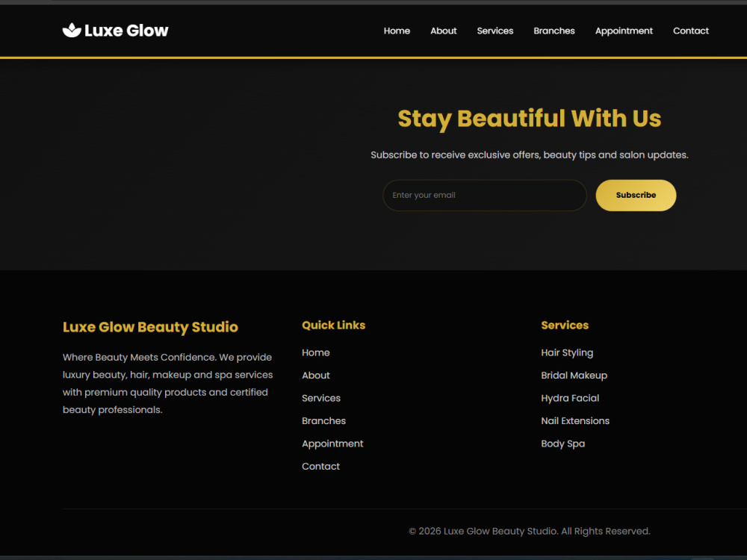Click the gold Subscribe button
Screen dimensions: 747x560
click(x=636, y=195)
